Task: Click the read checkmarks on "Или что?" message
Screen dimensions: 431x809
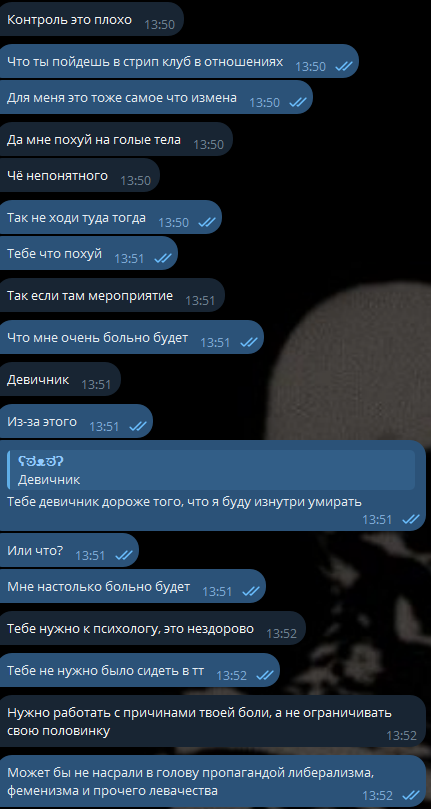Action: pos(124,555)
